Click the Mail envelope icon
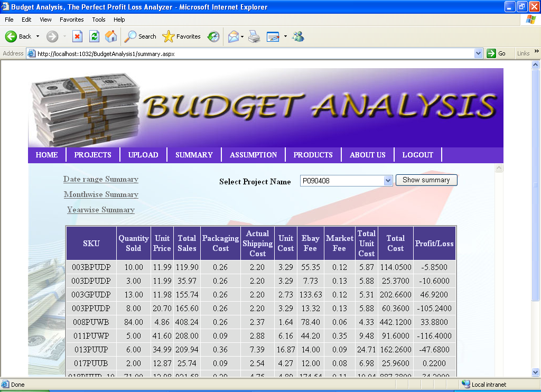Image resolution: width=541 pixels, height=392 pixels. [x=233, y=36]
